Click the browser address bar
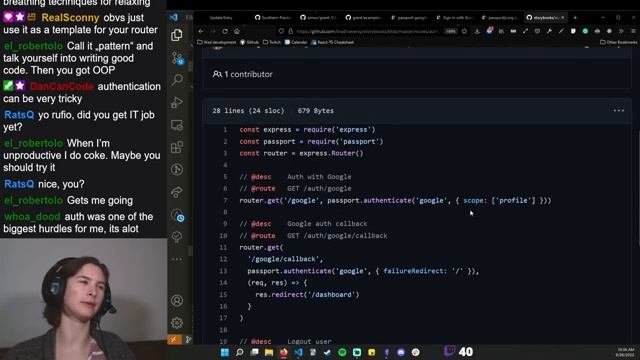This screenshot has height=360, width=640. coord(367,31)
